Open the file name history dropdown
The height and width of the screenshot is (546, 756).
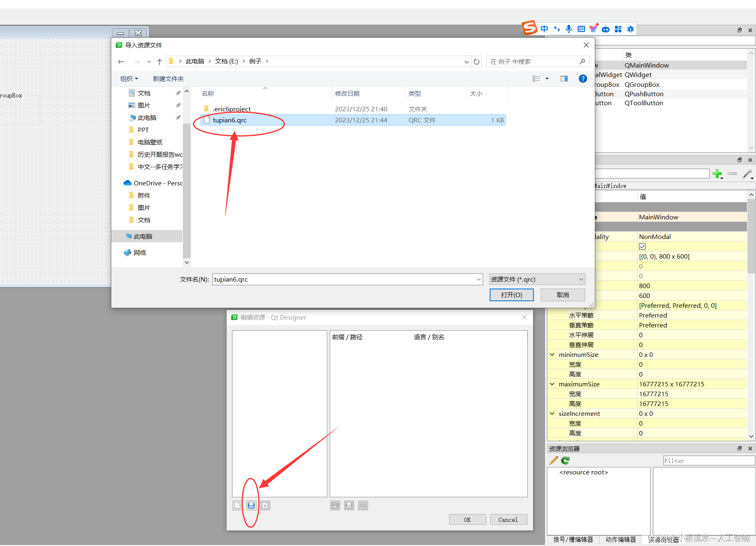point(479,279)
